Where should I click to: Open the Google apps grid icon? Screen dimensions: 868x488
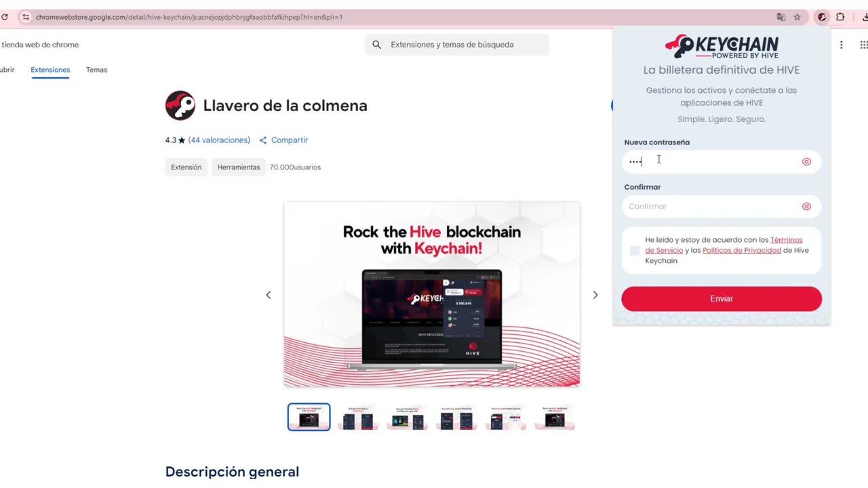(x=863, y=45)
